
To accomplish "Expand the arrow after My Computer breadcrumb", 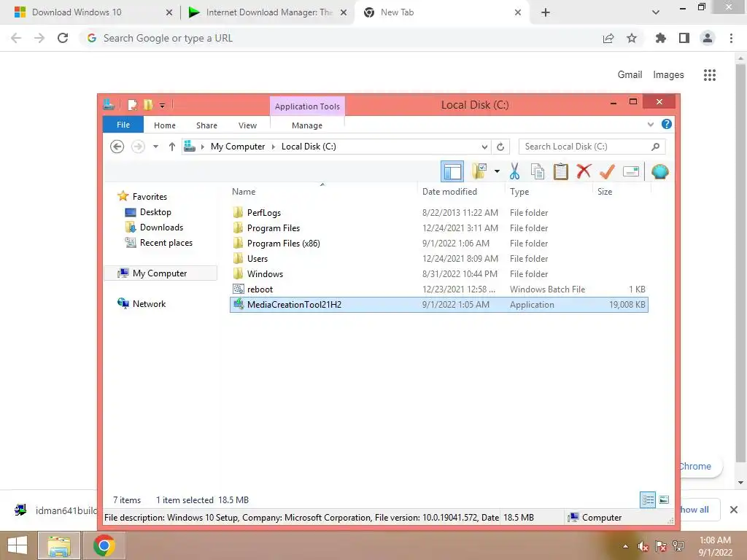I will click(x=274, y=147).
